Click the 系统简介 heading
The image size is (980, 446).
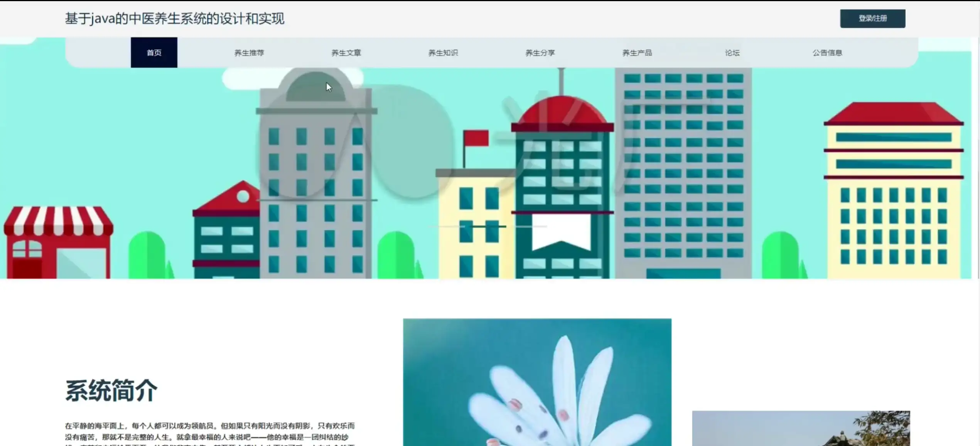(111, 390)
